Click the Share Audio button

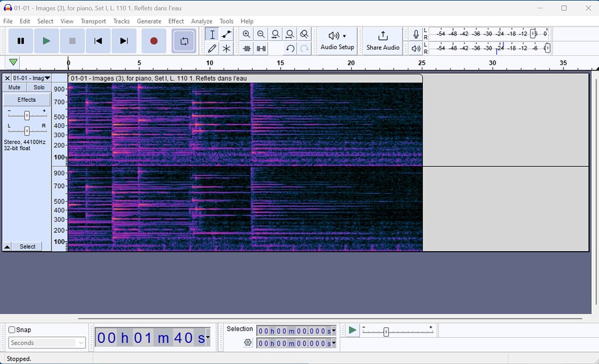pos(383,41)
